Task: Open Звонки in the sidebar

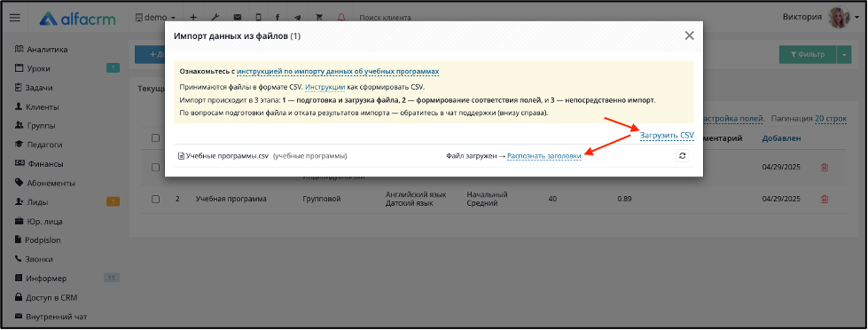Action: coord(34,258)
